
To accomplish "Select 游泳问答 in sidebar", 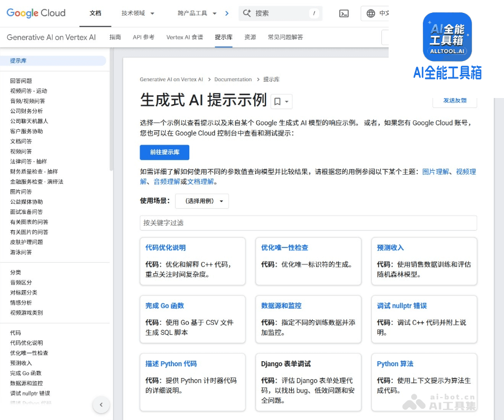I will coord(21,252).
